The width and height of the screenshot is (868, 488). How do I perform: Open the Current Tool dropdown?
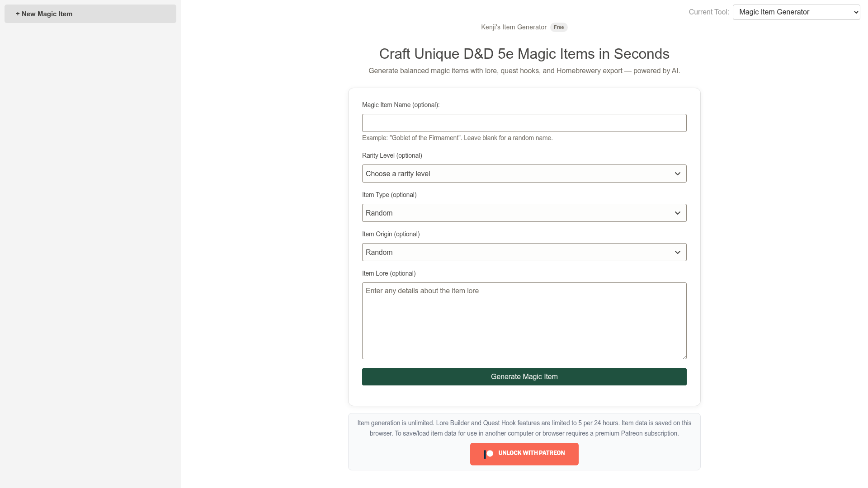click(x=796, y=12)
